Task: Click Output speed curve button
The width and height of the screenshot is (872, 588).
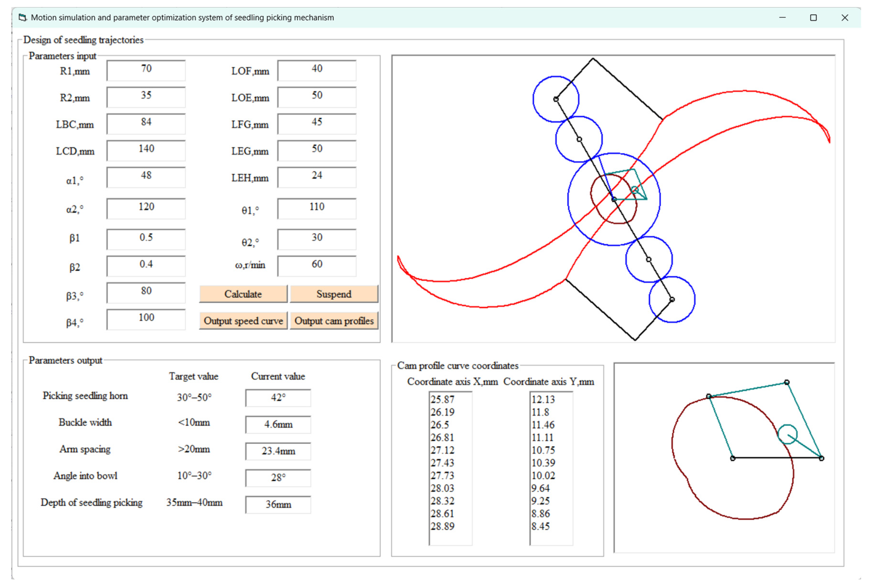Action: (x=243, y=321)
